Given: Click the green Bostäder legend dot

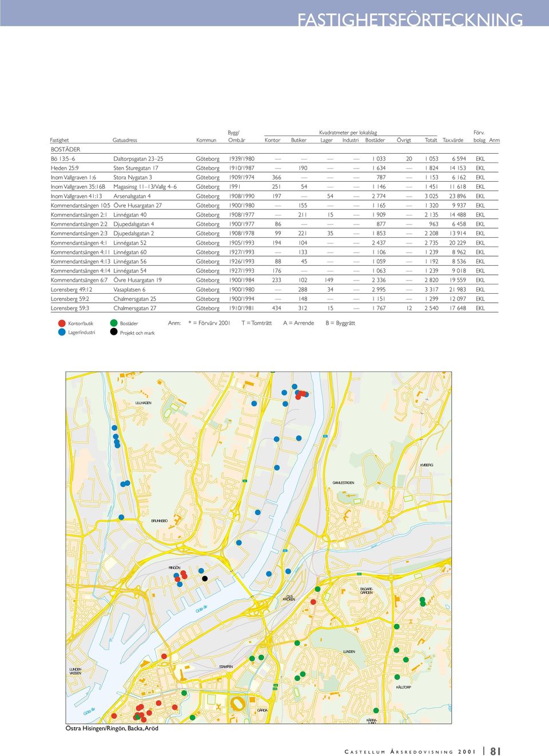Looking at the screenshot, I should click(114, 323).
